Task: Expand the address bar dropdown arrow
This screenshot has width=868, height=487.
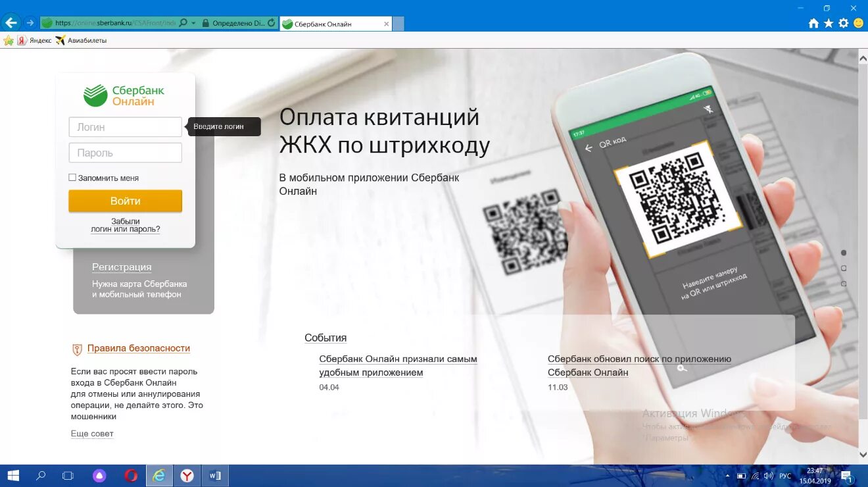Action: [193, 23]
